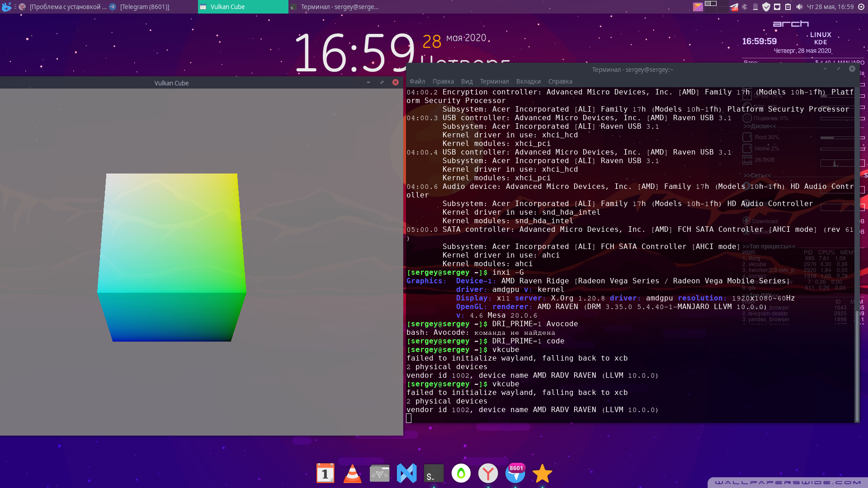The width and height of the screenshot is (868, 488).
Task: Open the clipboard manager tray icon
Action: tap(788, 7)
